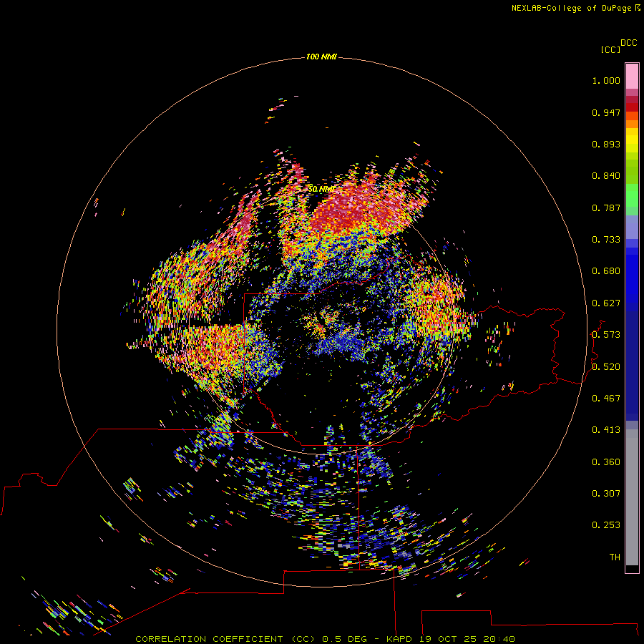Click the 0.787 color scale value
This screenshot has height=644, width=644.
click(606, 208)
